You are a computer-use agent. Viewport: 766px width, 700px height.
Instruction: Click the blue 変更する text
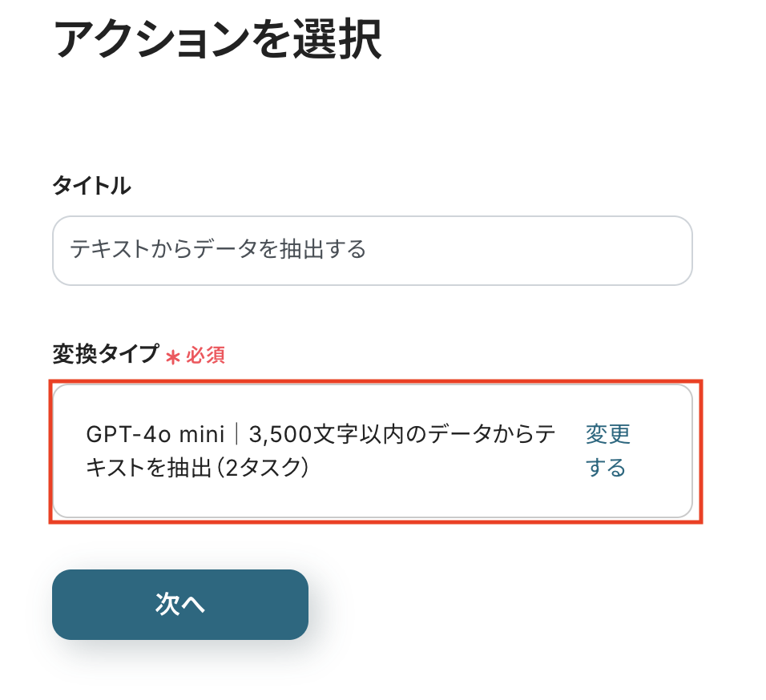click(607, 451)
